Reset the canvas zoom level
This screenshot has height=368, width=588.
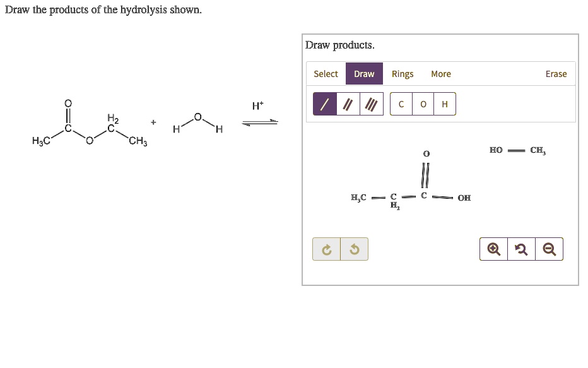[x=520, y=249]
